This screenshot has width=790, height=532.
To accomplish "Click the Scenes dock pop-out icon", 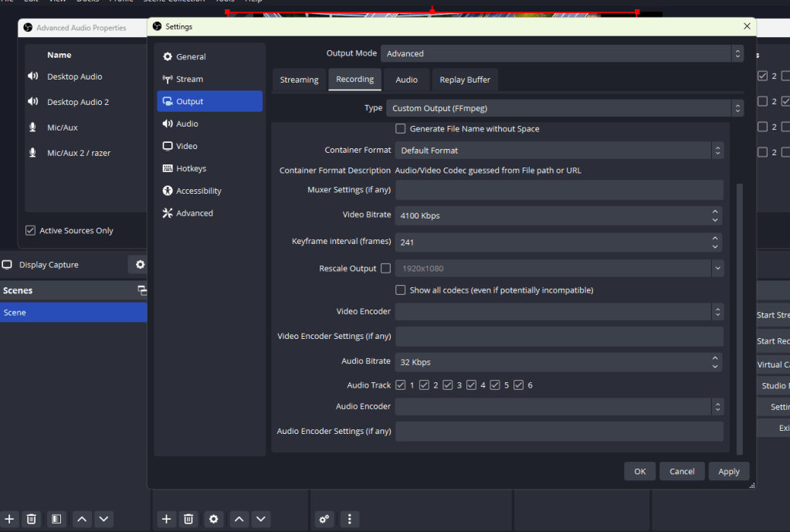I will pyautogui.click(x=143, y=290).
